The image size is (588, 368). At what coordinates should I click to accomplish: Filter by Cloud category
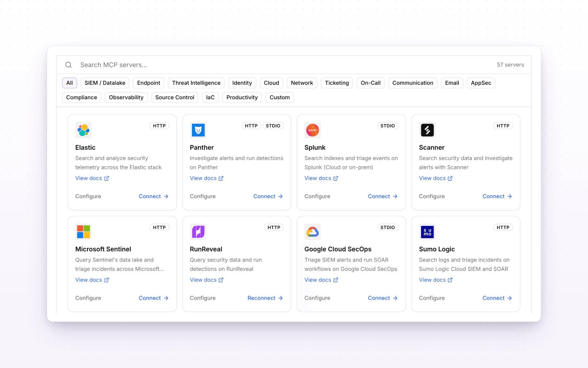coord(271,83)
